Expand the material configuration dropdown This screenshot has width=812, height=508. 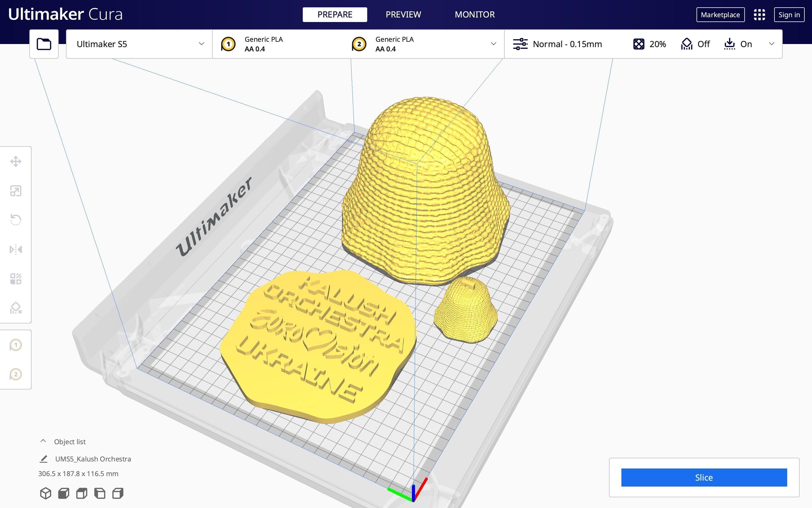(x=493, y=44)
